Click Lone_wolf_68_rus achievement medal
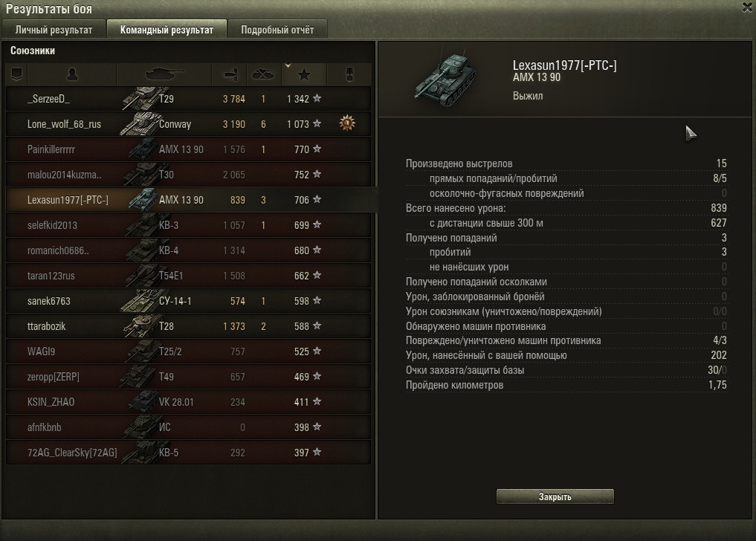The height and width of the screenshot is (541, 756). pyautogui.click(x=347, y=123)
